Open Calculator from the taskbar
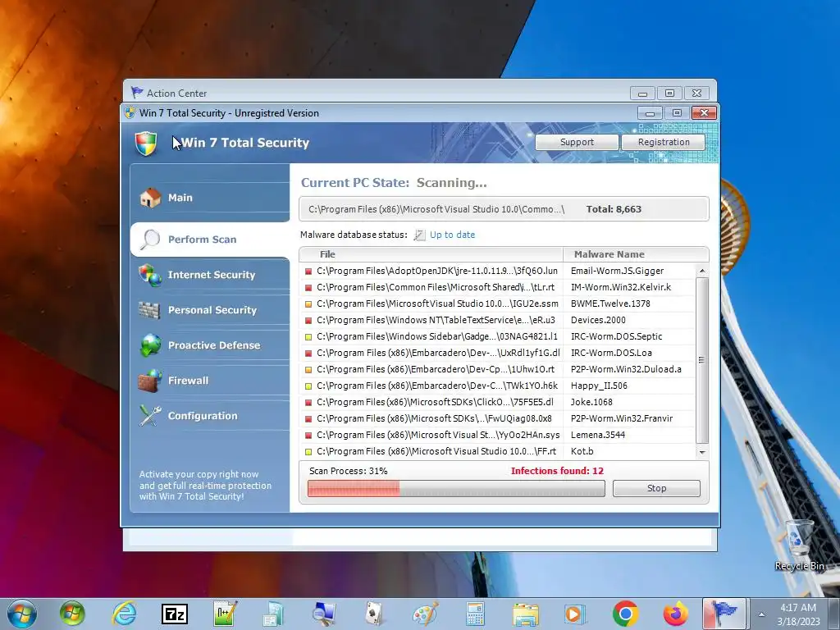This screenshot has height=630, width=840. tap(475, 614)
